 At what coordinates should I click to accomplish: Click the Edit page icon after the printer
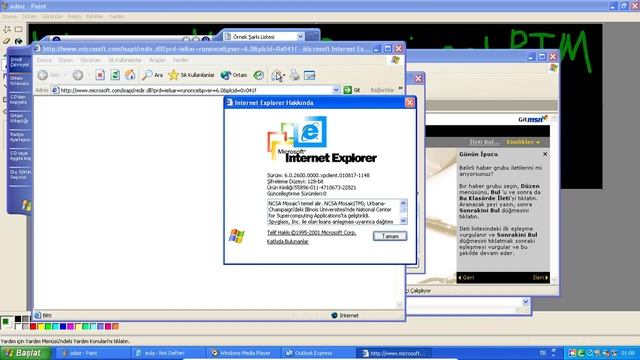[x=309, y=75]
